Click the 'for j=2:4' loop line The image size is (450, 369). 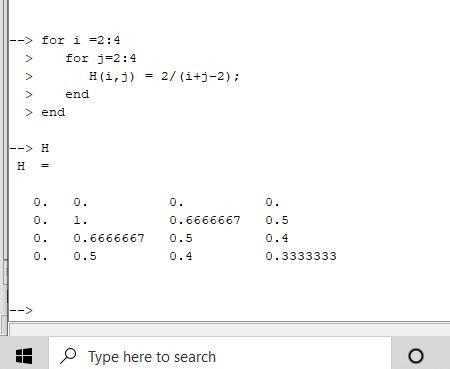(101, 59)
